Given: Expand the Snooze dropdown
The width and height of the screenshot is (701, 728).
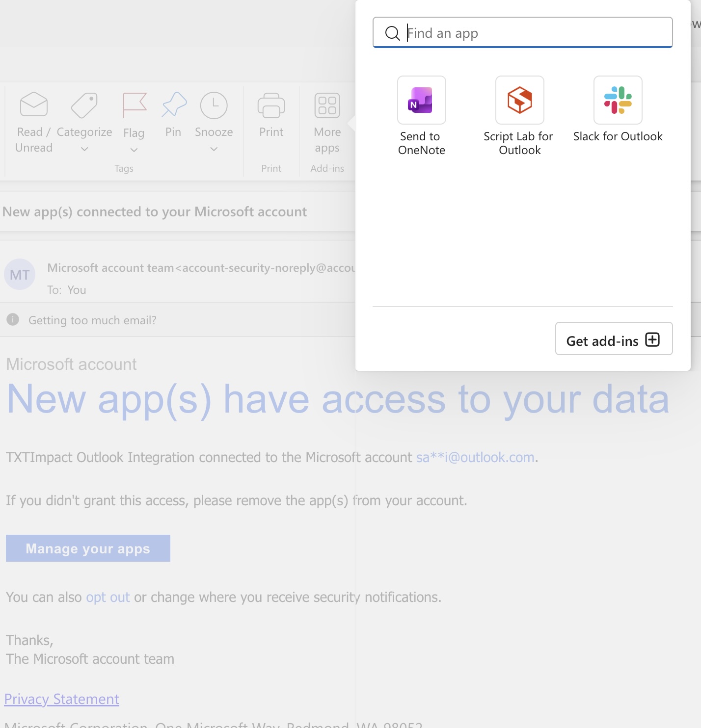Looking at the screenshot, I should tap(214, 148).
